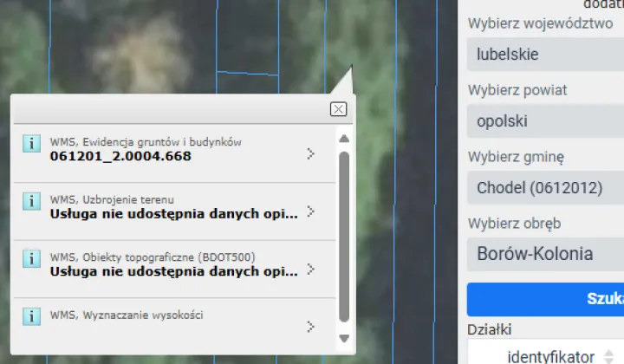Expand Ewidencja gruntów i budynków row arrow
The height and width of the screenshot is (364, 624).
coord(311,153)
